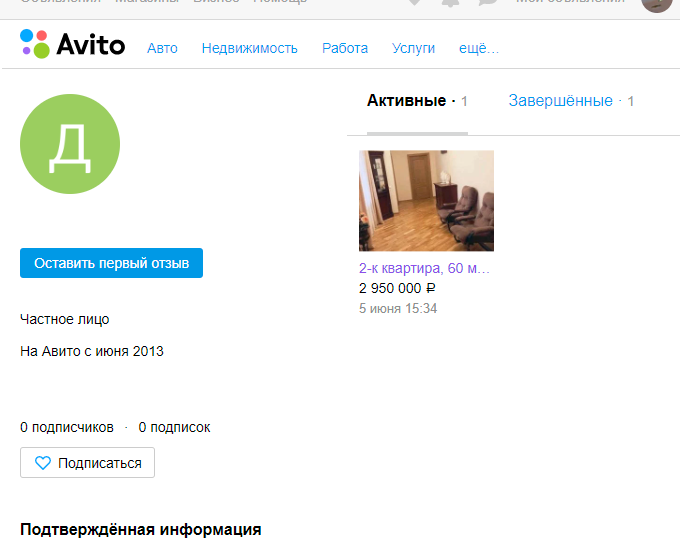The width and height of the screenshot is (680, 560).
Task: Switch to the Завершённые tab
Action: [x=560, y=101]
